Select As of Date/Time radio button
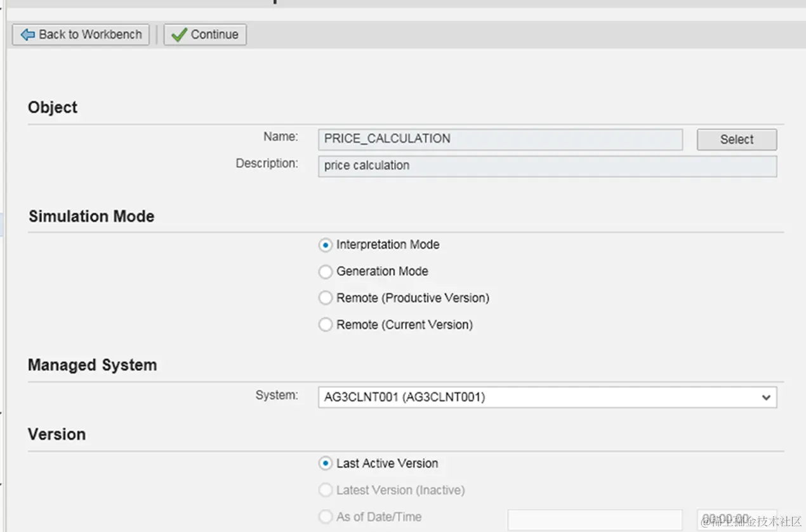This screenshot has width=806, height=532. [x=326, y=517]
